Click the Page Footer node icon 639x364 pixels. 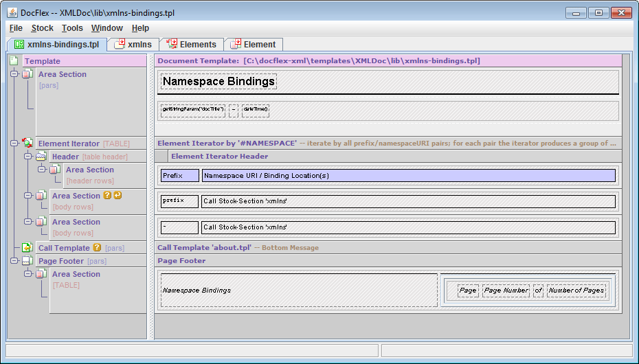tap(27, 261)
